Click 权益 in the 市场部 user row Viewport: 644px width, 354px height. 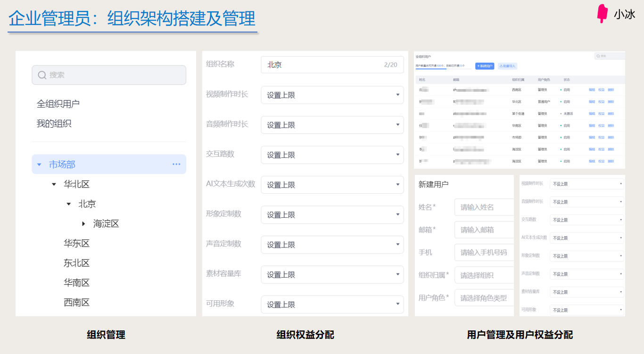point(601,137)
